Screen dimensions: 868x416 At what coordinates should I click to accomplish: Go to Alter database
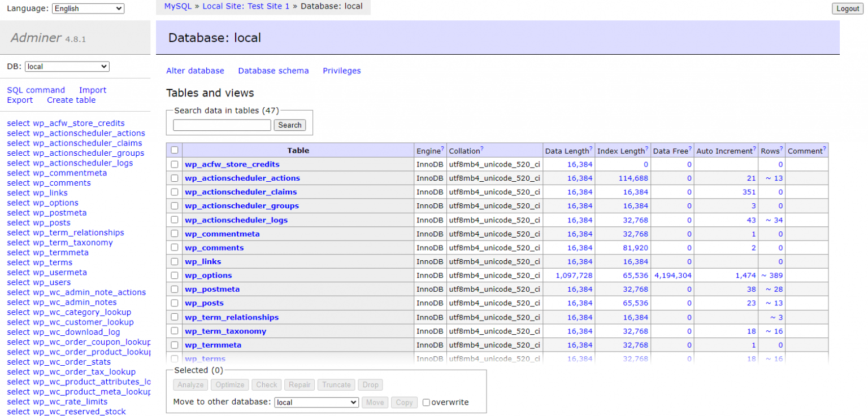pos(195,71)
